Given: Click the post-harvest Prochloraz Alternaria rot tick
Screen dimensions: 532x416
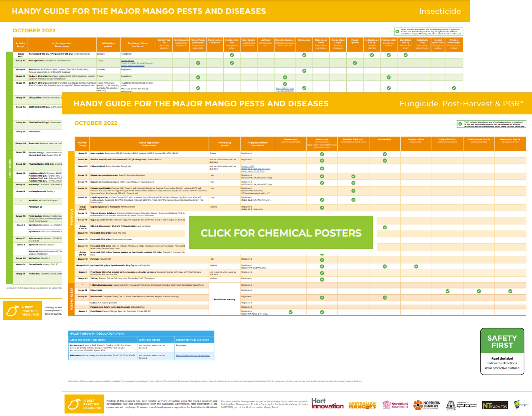Looking at the screenshot, I should tap(291, 312).
